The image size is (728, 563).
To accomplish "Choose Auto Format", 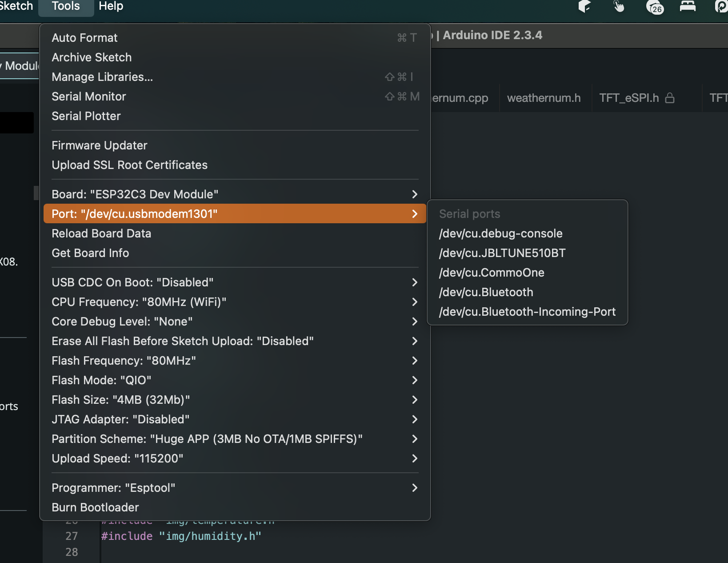I will (235, 38).
